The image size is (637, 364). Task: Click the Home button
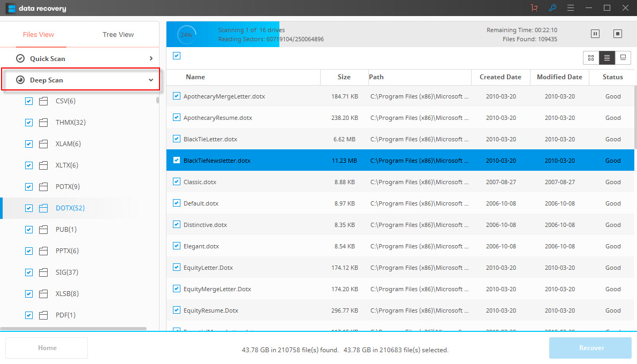[x=47, y=348]
